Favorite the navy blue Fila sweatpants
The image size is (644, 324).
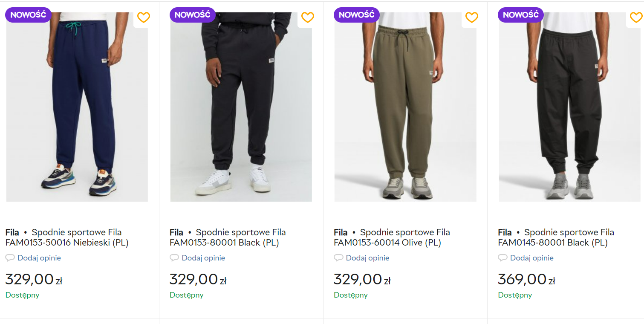point(144,17)
